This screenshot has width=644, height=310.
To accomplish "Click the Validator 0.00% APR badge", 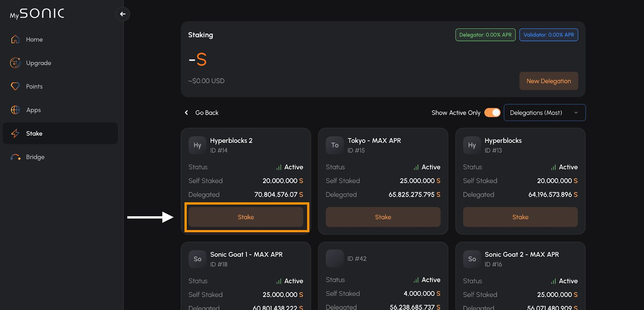I will click(x=549, y=35).
